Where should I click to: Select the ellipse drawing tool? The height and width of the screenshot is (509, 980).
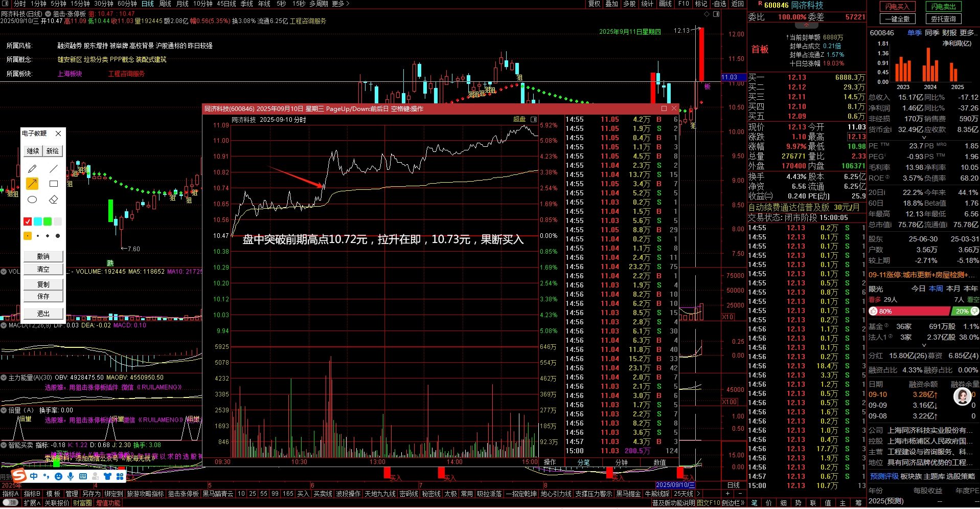coord(32,200)
